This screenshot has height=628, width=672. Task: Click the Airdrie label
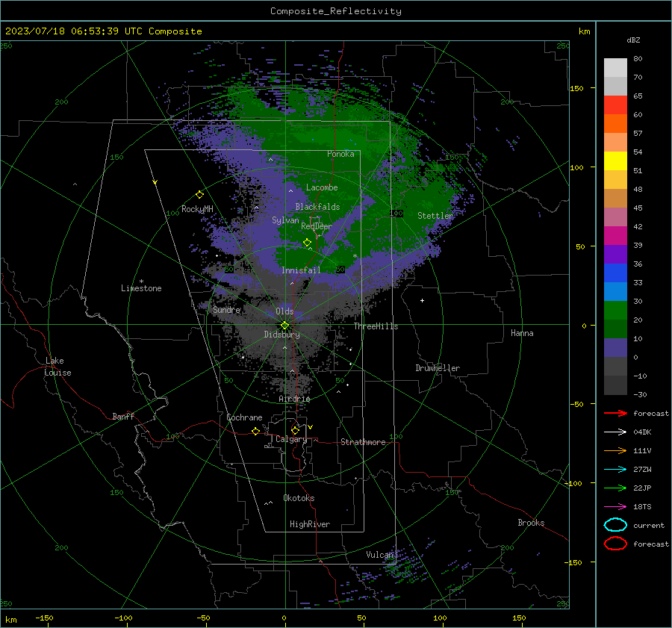coord(294,399)
